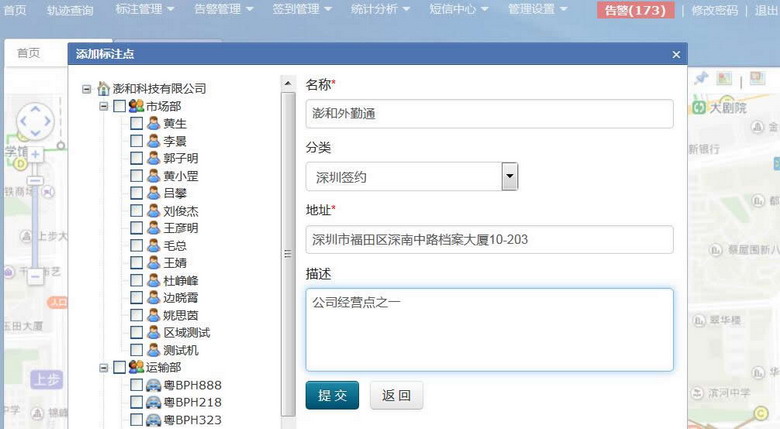The image size is (780, 429).
Task: Check the 运输部 department checkbox
Action: click(119, 367)
